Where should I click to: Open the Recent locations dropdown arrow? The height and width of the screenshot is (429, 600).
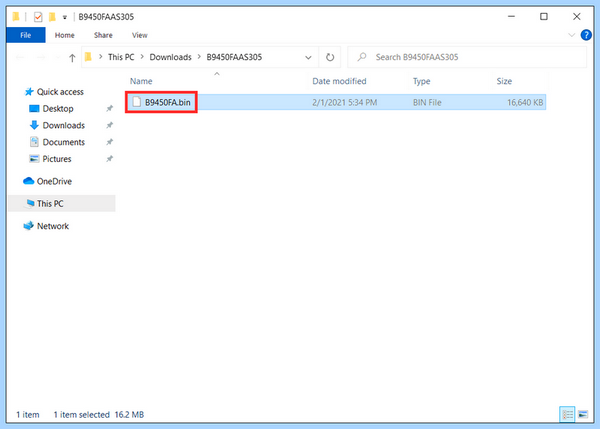coord(58,57)
